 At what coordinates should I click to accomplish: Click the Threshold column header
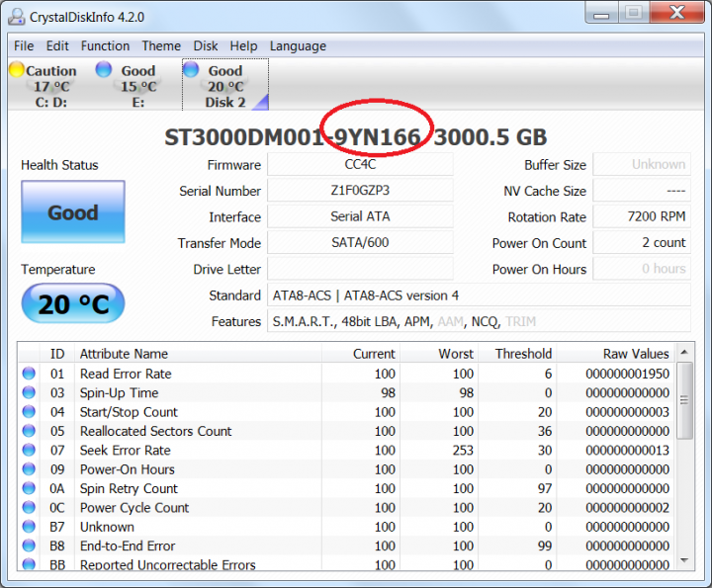pos(517,354)
